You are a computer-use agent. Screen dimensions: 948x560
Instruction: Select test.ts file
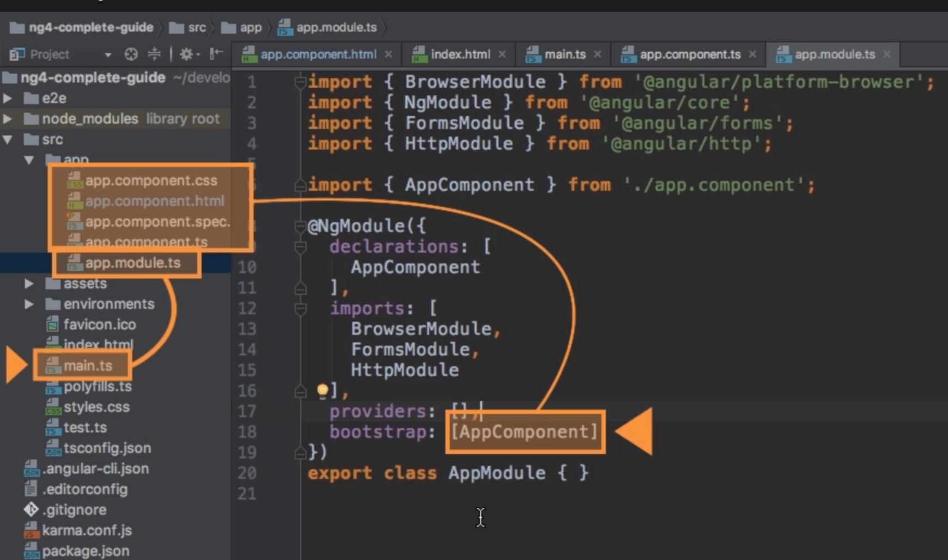pyautogui.click(x=84, y=428)
